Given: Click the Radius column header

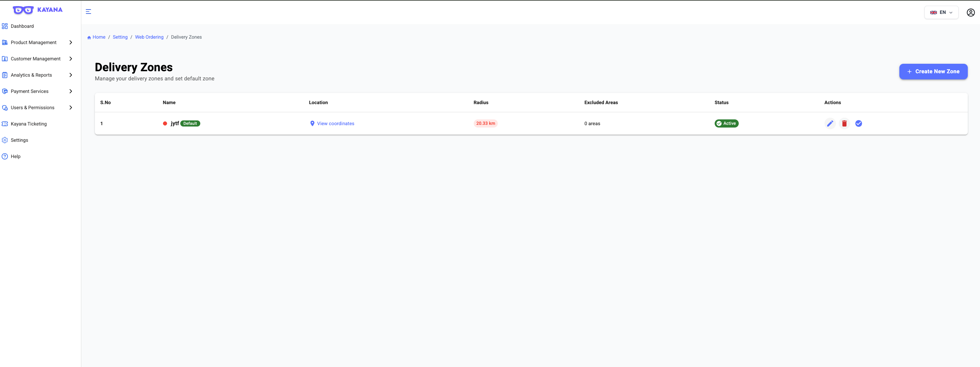Looking at the screenshot, I should [x=481, y=102].
